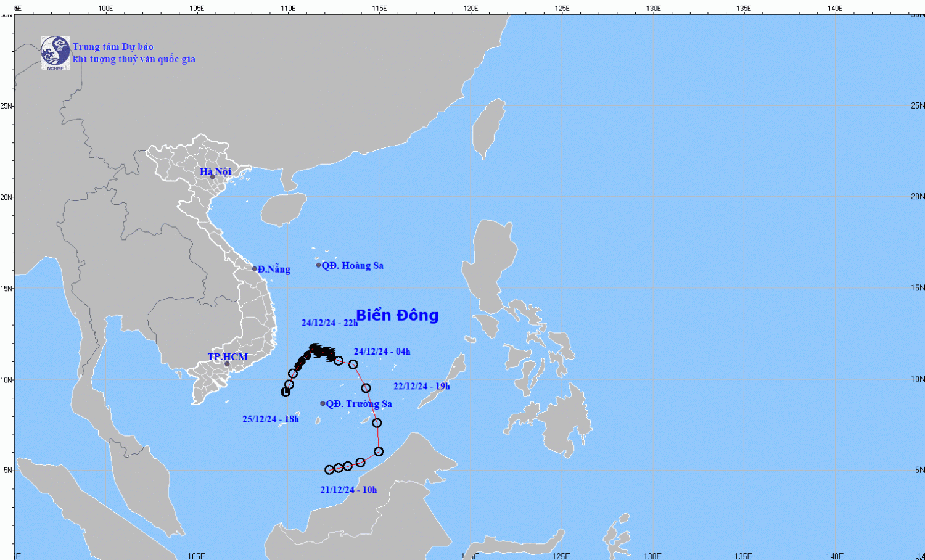Click the Trung tâm Dự báo title text
This screenshot has width=925, height=560.
(x=113, y=47)
